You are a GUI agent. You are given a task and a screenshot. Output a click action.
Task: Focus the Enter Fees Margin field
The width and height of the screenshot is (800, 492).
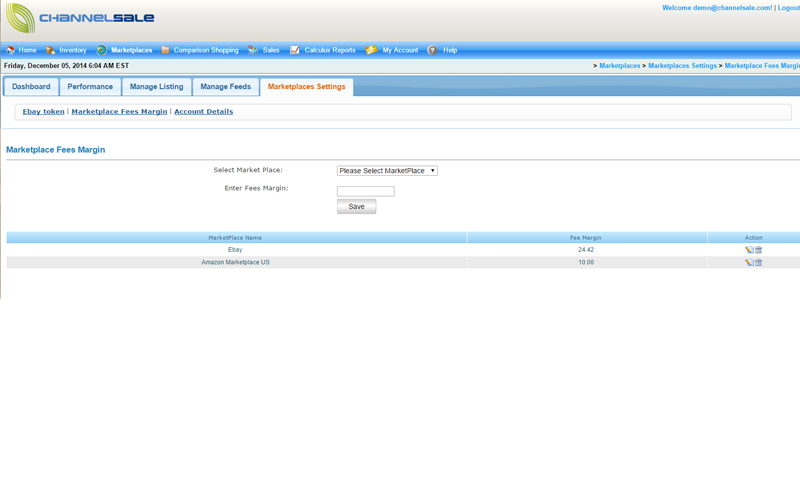click(x=366, y=191)
